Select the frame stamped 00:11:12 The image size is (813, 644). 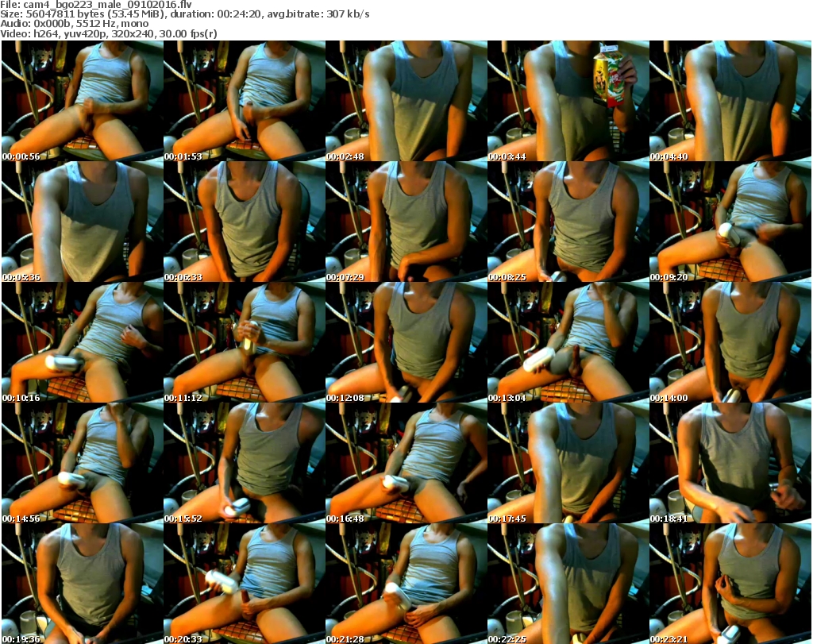click(245, 343)
